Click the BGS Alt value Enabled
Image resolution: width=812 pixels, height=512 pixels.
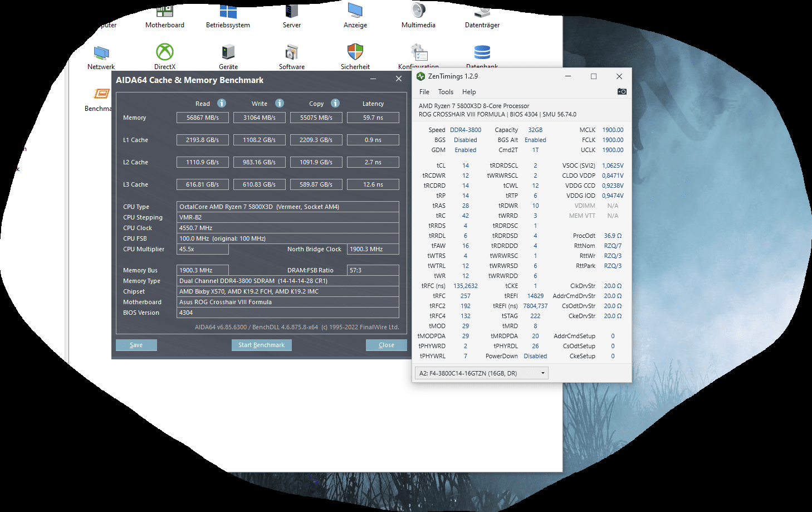tap(535, 140)
